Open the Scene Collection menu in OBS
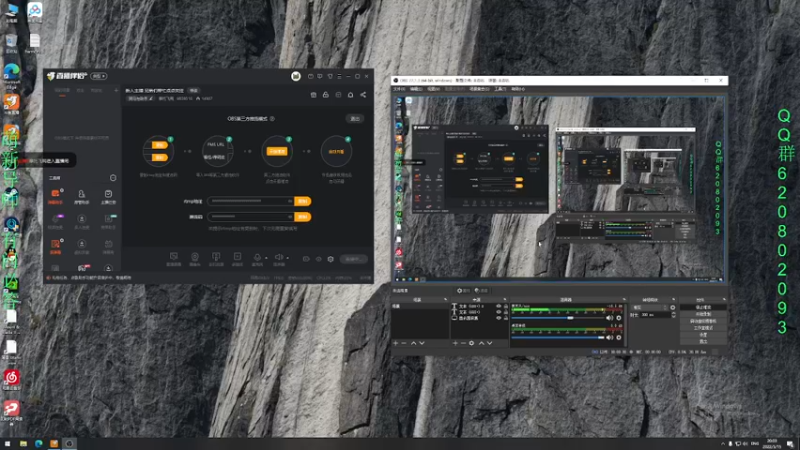 (x=479, y=89)
